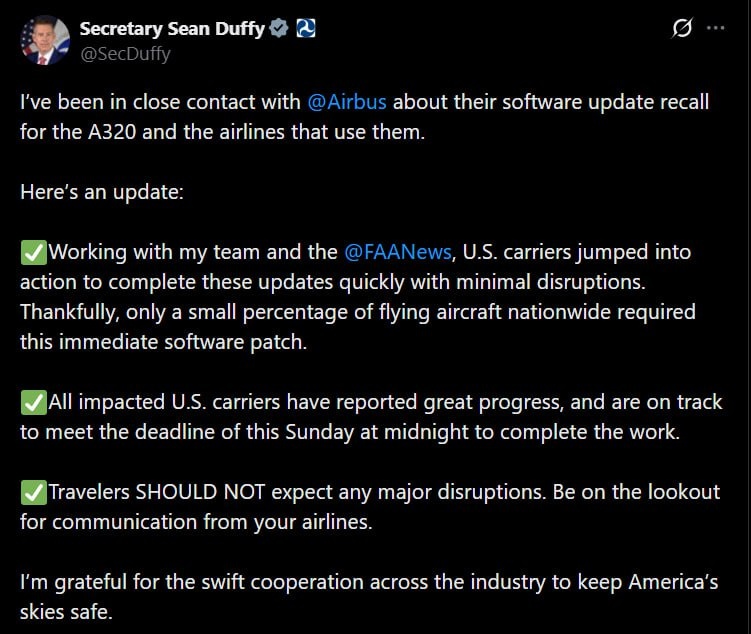Open the Grok explain-post icon

click(682, 29)
